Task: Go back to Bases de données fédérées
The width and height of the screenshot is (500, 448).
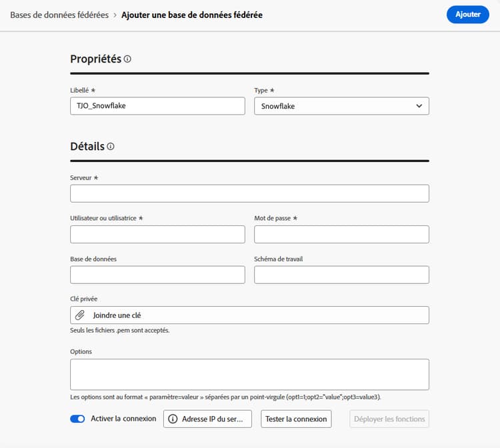Action: 59,15
